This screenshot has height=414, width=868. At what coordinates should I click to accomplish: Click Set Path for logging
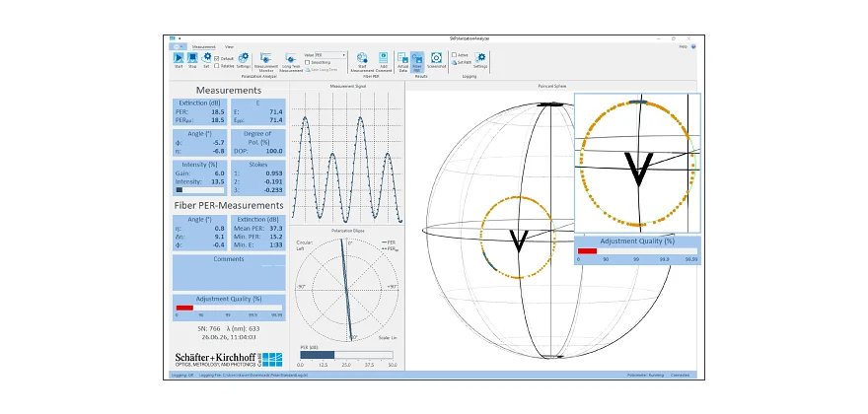click(x=461, y=62)
